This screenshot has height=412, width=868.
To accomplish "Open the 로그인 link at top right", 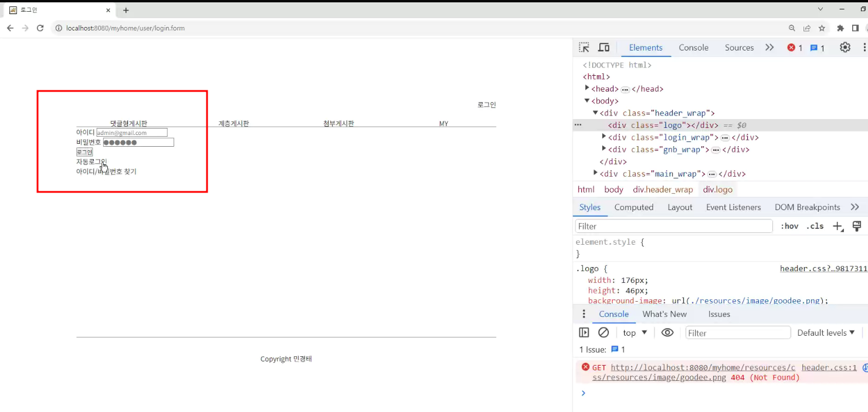I will pos(487,105).
